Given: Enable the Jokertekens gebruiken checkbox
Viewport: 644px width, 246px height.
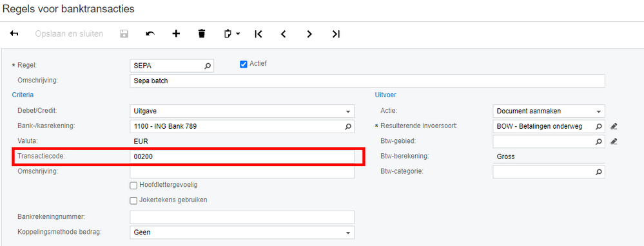Looking at the screenshot, I should coord(133,201).
